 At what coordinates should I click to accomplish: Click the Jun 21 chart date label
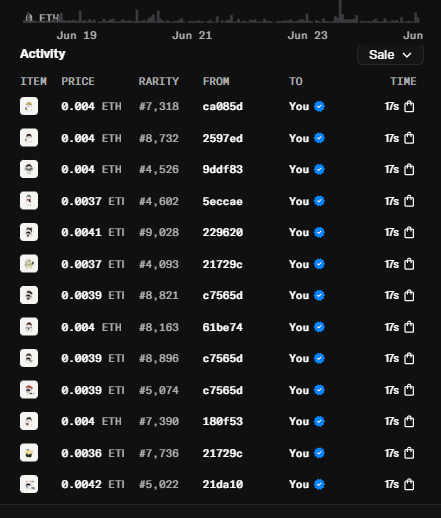coord(192,35)
